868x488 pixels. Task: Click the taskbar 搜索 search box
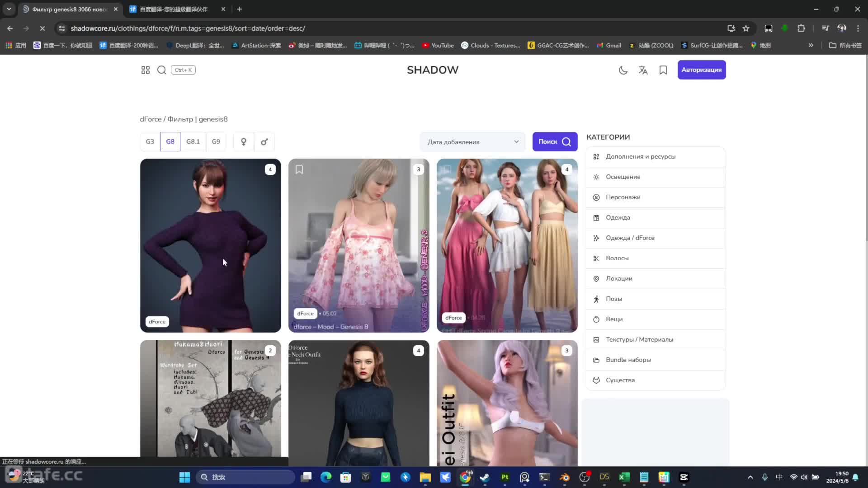245,477
